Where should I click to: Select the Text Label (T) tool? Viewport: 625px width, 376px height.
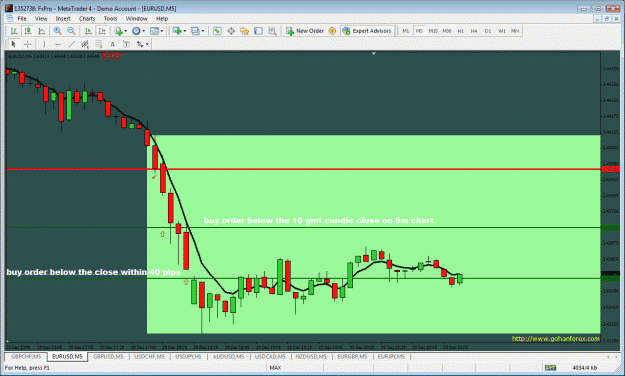coord(126,44)
